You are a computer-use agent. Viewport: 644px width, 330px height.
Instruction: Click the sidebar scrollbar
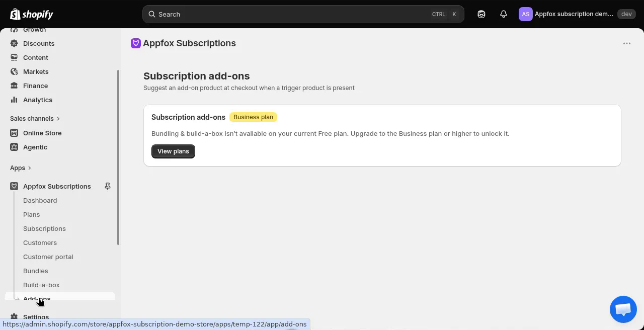118,157
